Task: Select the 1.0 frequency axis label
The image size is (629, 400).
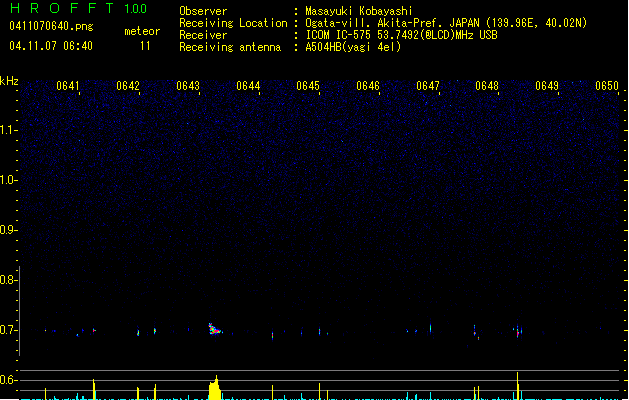Action: (x=9, y=180)
